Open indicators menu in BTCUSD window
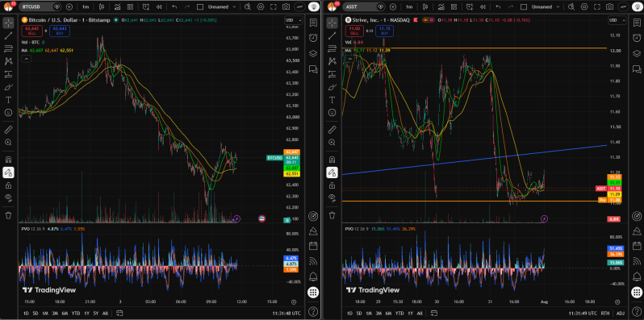644x320 pixels. [118, 7]
